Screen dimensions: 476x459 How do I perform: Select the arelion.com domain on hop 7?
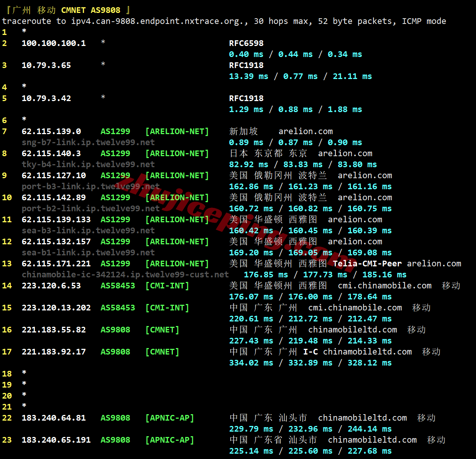click(305, 131)
